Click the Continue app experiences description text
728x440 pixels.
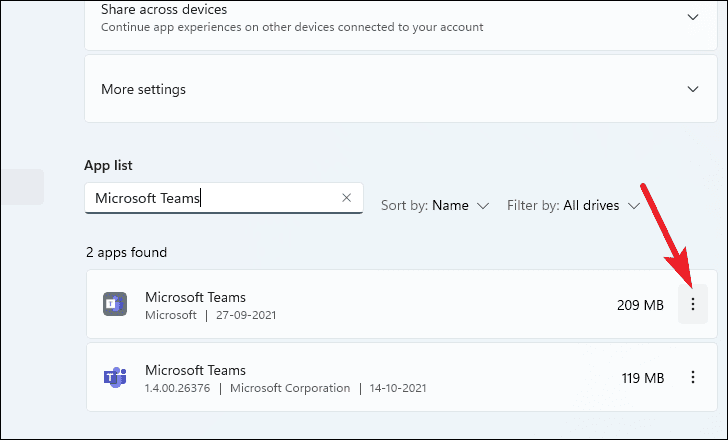pos(292,27)
